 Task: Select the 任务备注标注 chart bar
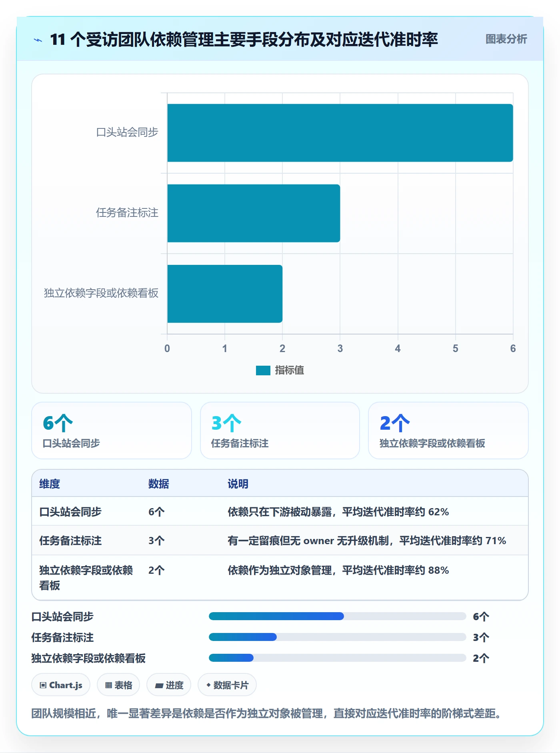pyautogui.click(x=254, y=213)
